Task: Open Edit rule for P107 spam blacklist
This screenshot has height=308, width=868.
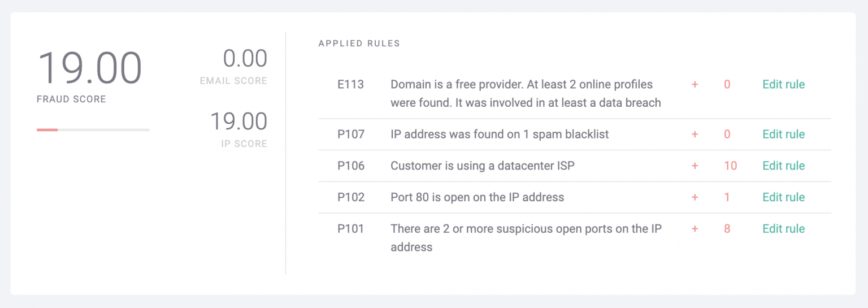Action: 783,135
